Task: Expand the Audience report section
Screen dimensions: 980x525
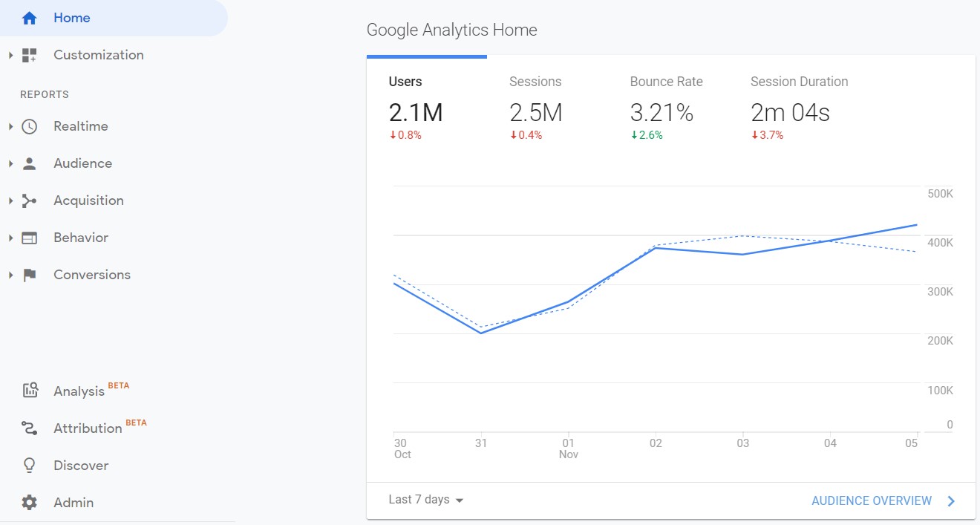Action: (10, 163)
